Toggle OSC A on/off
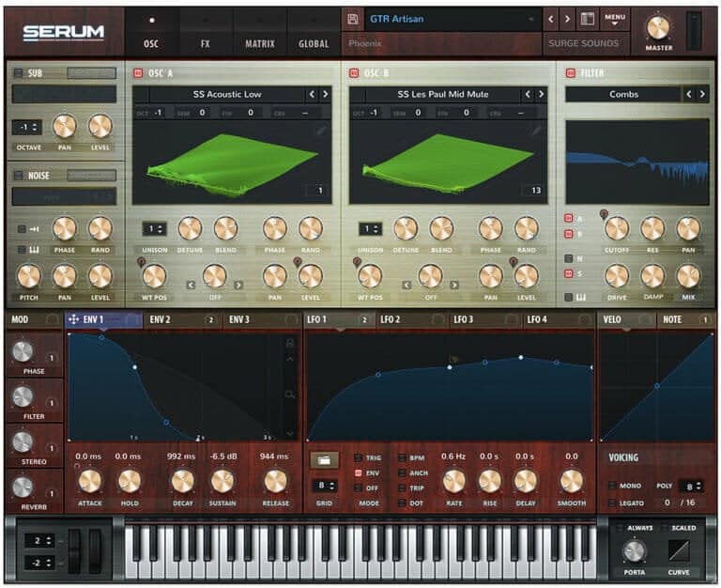 137,72
